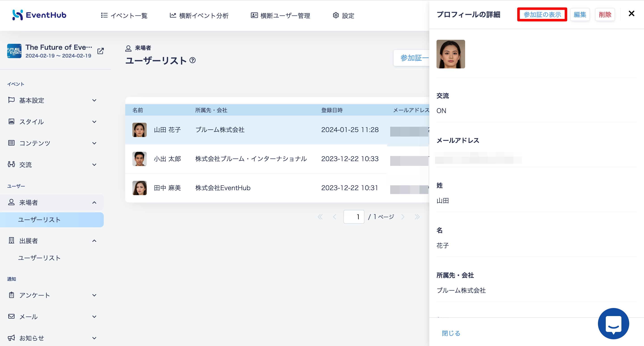Click 田中 麻美's avatar in the list

140,188
